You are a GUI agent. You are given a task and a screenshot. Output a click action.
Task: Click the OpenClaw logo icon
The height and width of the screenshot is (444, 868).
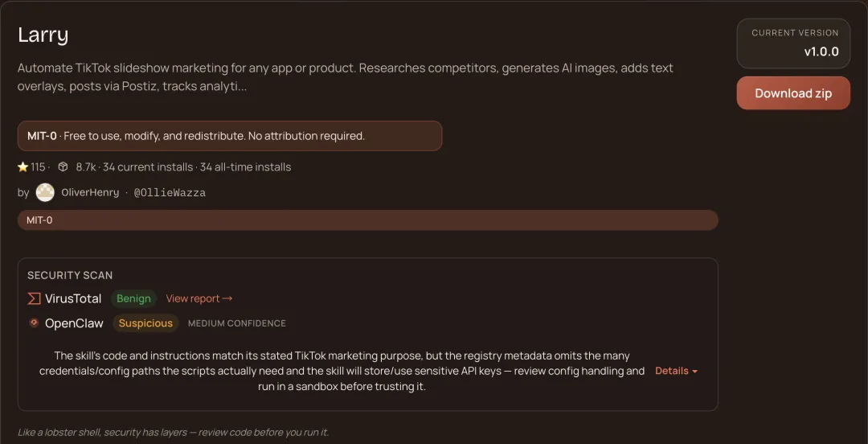(34, 323)
